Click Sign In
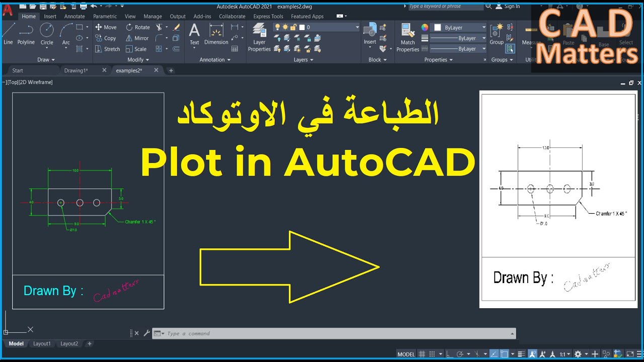 (x=508, y=6)
